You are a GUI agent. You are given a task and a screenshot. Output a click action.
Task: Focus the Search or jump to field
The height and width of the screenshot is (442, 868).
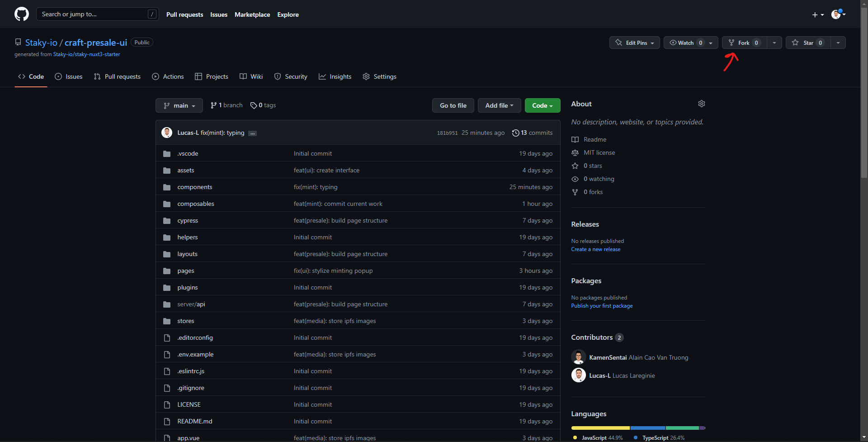[97, 14]
